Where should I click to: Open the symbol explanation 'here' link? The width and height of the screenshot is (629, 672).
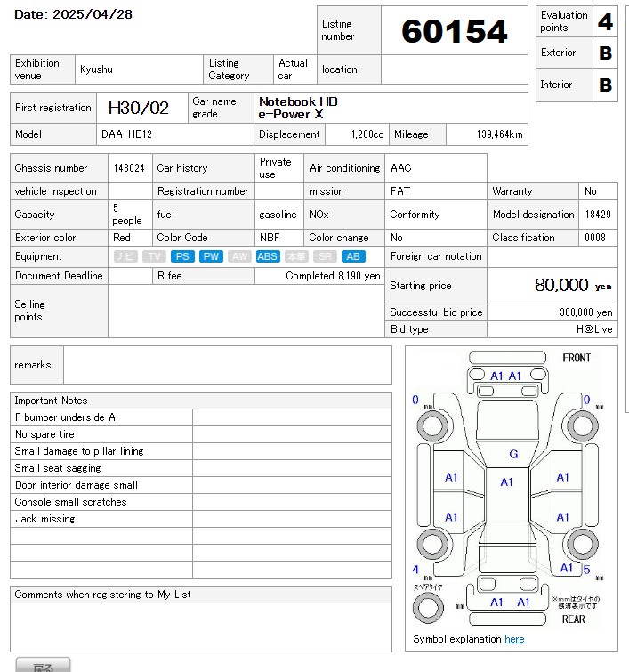coord(514,639)
